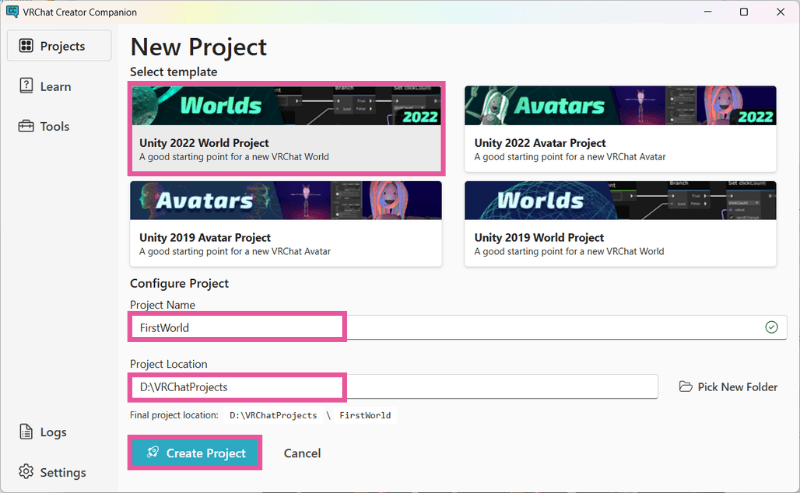Click the Select template label
Viewport: 800px width, 500px height.
(x=173, y=72)
